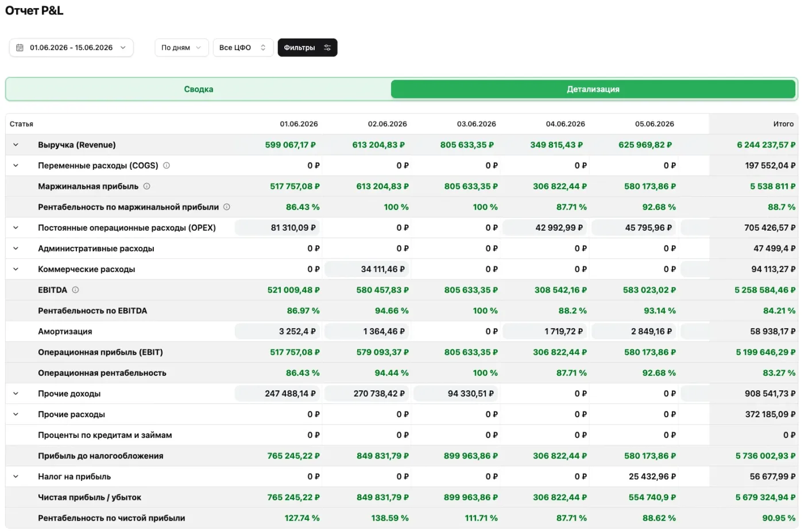Click the Проценты по кредитам и займам row label
Image resolution: width=804 pixels, height=532 pixels.
click(105, 435)
